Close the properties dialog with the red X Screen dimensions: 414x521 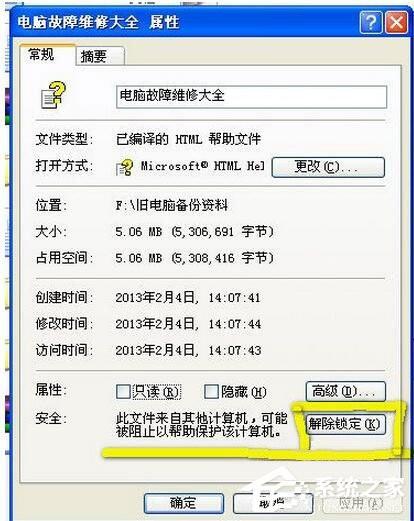click(x=396, y=22)
